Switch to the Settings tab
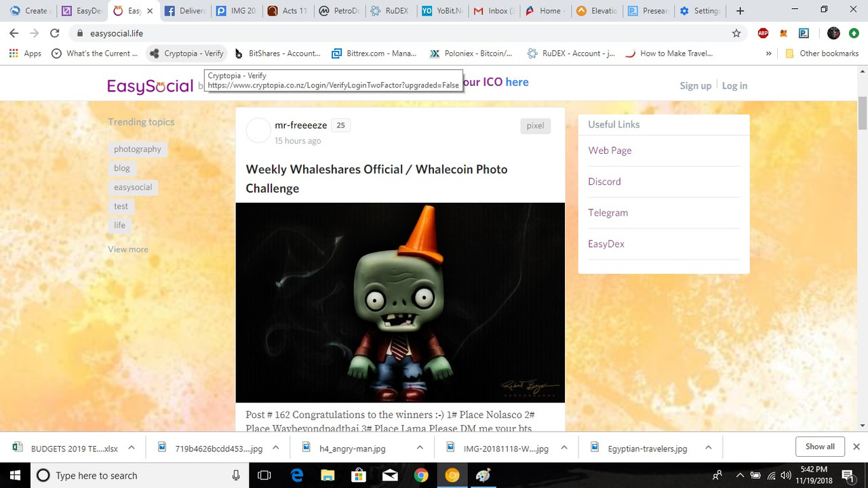 700,11
